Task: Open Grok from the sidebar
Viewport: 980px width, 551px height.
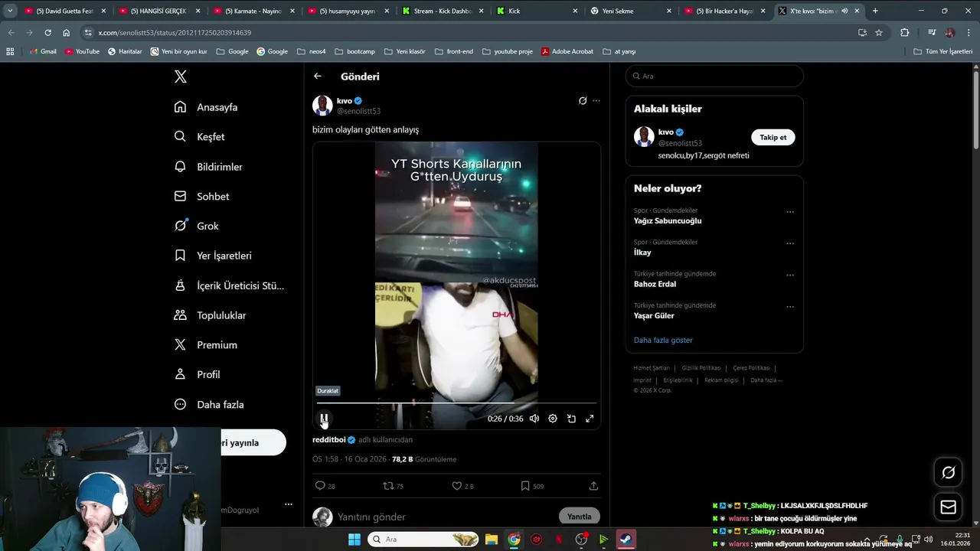Action: pos(196,226)
